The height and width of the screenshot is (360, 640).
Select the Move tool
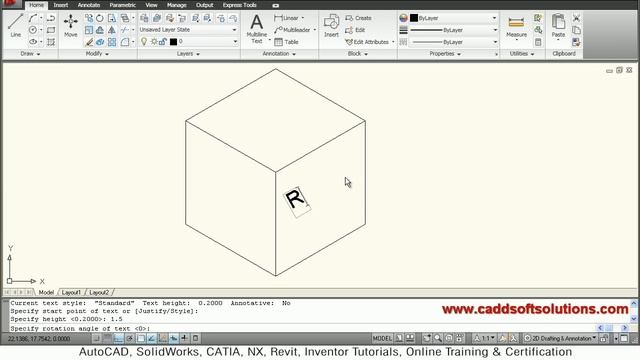pos(71,25)
